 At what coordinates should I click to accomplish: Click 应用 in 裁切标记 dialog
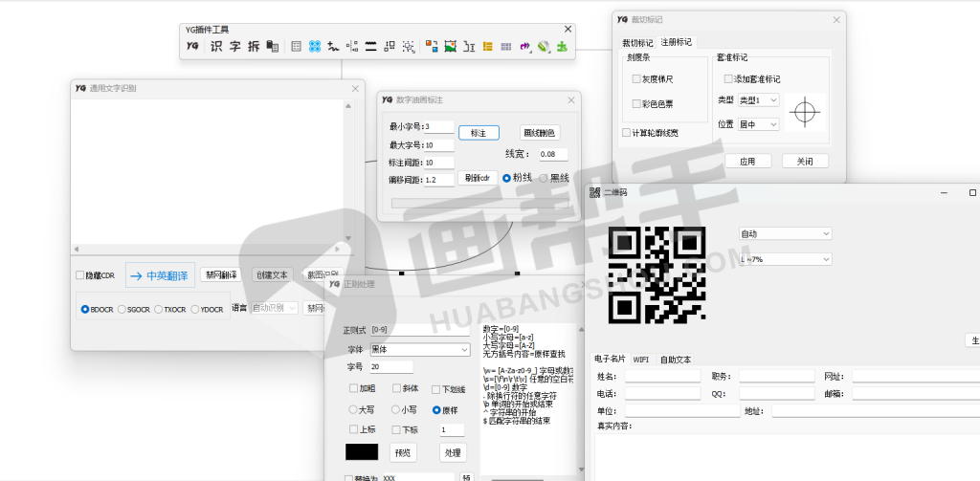747,161
